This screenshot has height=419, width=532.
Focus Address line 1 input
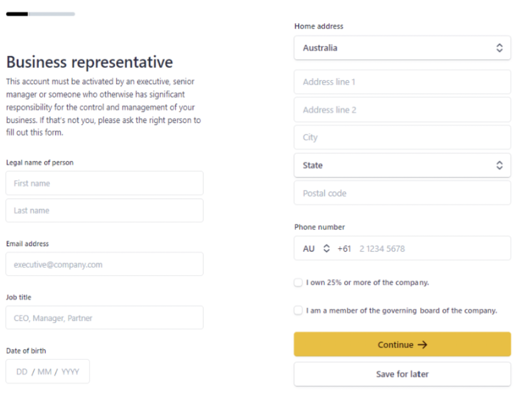[x=402, y=82]
